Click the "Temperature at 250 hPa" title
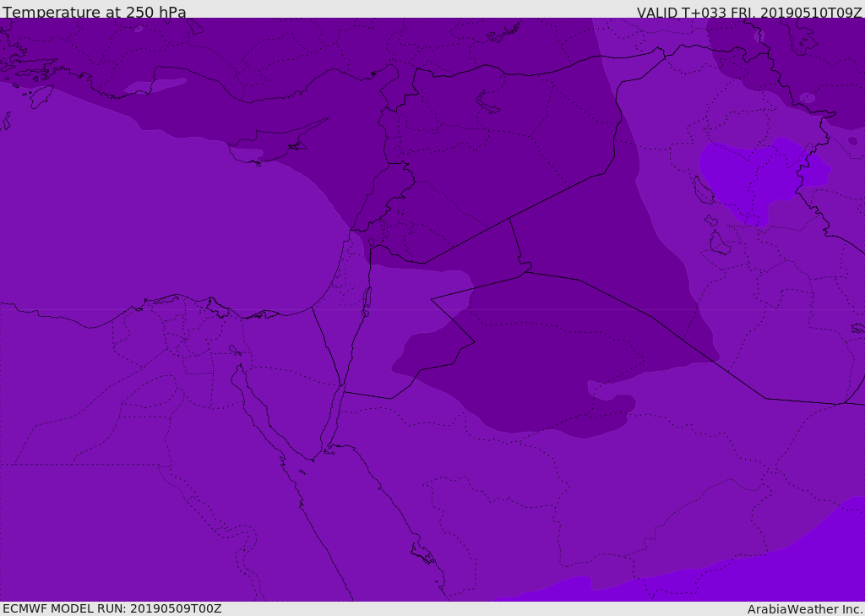Image resolution: width=865 pixels, height=616 pixels. pos(95,13)
